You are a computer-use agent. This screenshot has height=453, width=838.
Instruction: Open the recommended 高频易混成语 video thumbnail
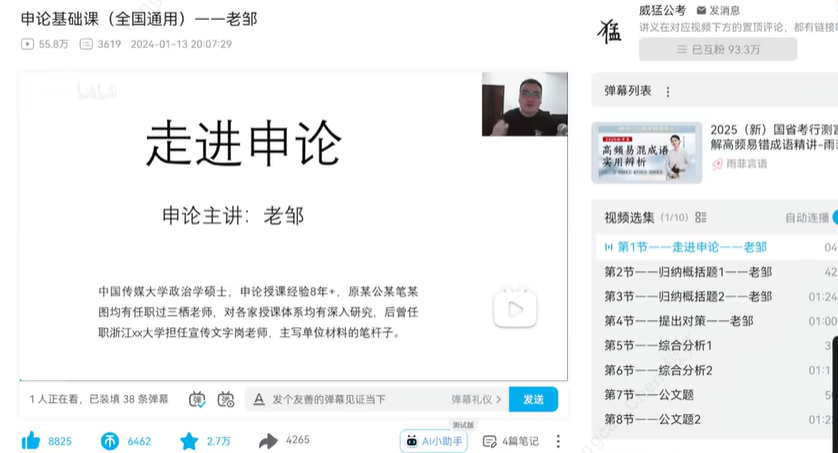pyautogui.click(x=647, y=153)
